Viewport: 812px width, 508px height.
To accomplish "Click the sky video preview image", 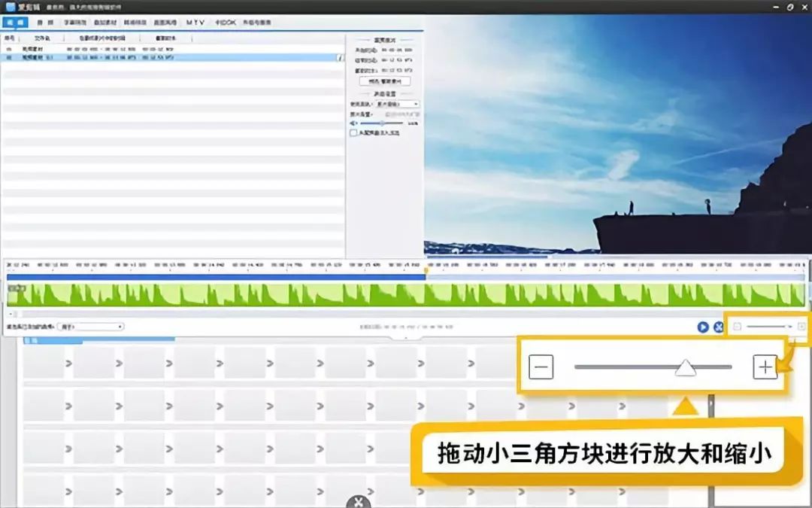I will (x=618, y=134).
